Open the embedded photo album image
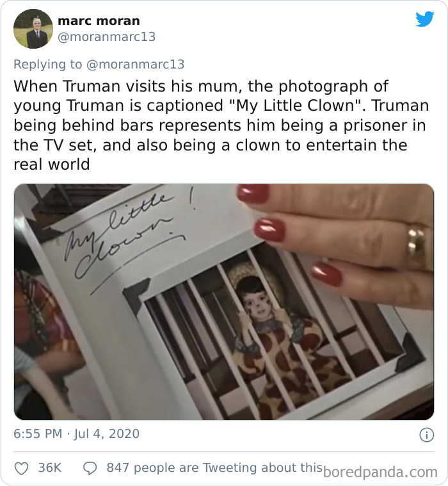The image size is (448, 486). tap(224, 302)
